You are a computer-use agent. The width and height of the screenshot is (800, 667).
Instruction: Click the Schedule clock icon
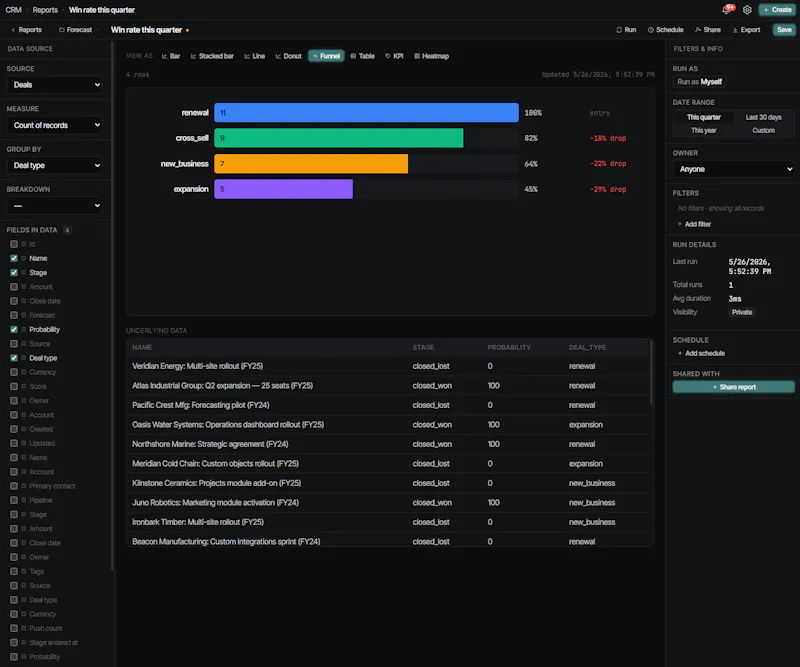651,30
